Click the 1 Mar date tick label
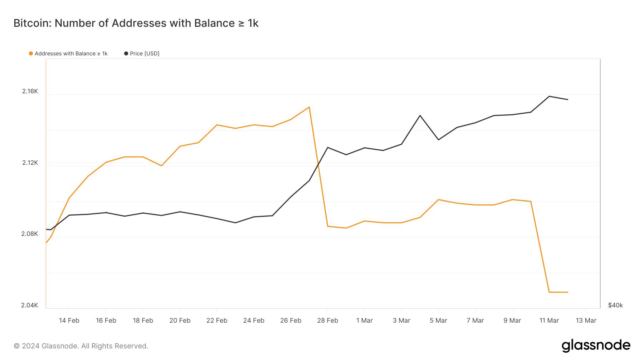Image resolution: width=644 pixels, height=362 pixels. 364,321
